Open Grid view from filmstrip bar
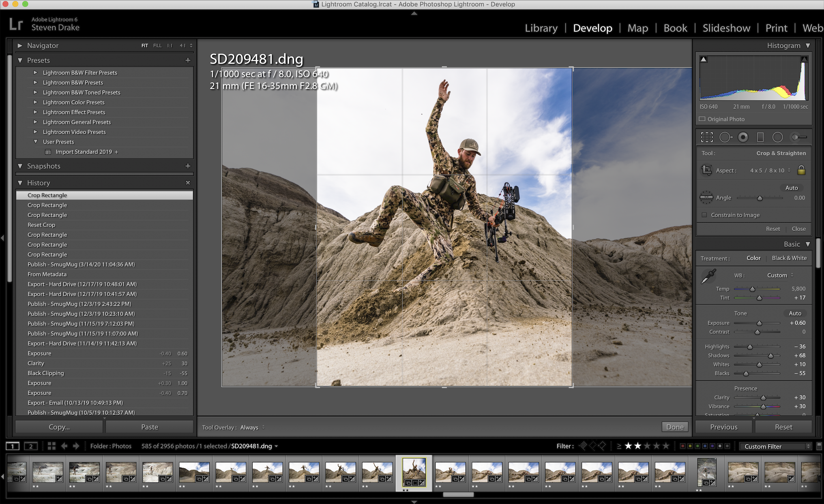Image resolution: width=824 pixels, height=504 pixels. point(51,446)
